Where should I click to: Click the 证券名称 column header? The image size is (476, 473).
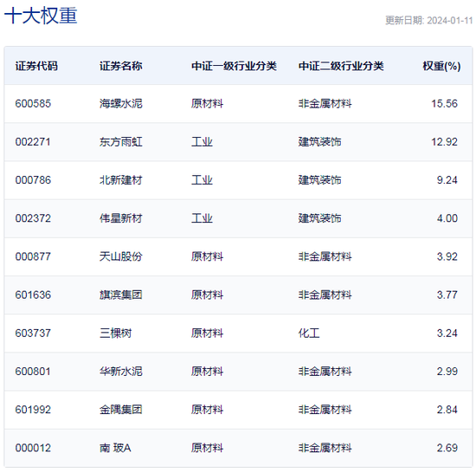point(121,66)
